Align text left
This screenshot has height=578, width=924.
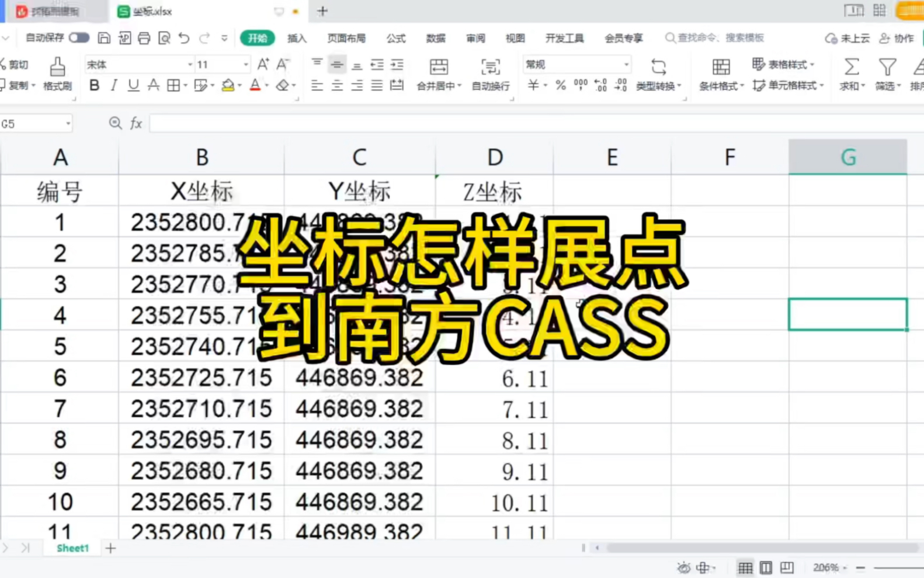click(x=317, y=85)
